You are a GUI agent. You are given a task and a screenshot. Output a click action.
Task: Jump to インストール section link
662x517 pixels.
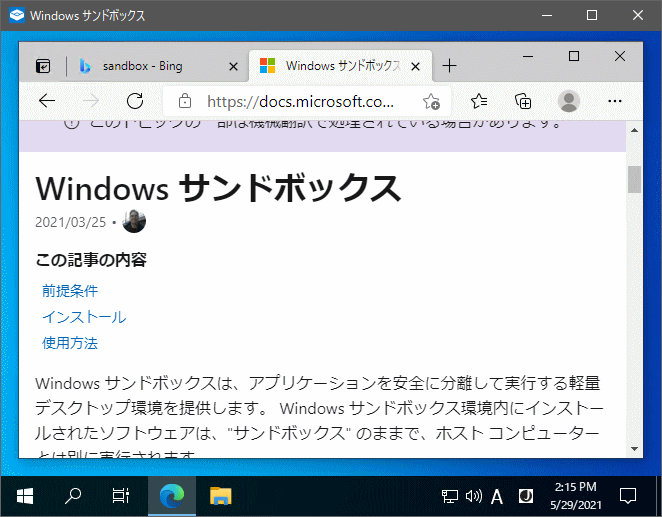tap(84, 317)
